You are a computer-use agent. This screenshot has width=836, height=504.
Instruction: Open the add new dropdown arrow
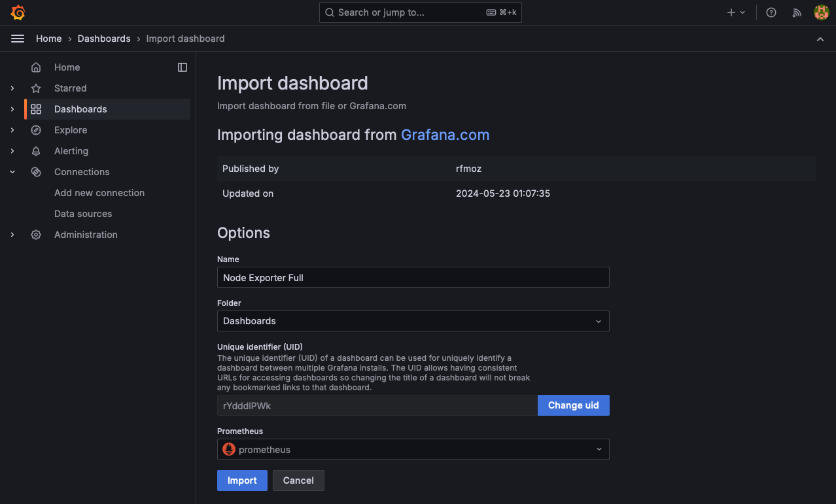[x=742, y=12]
